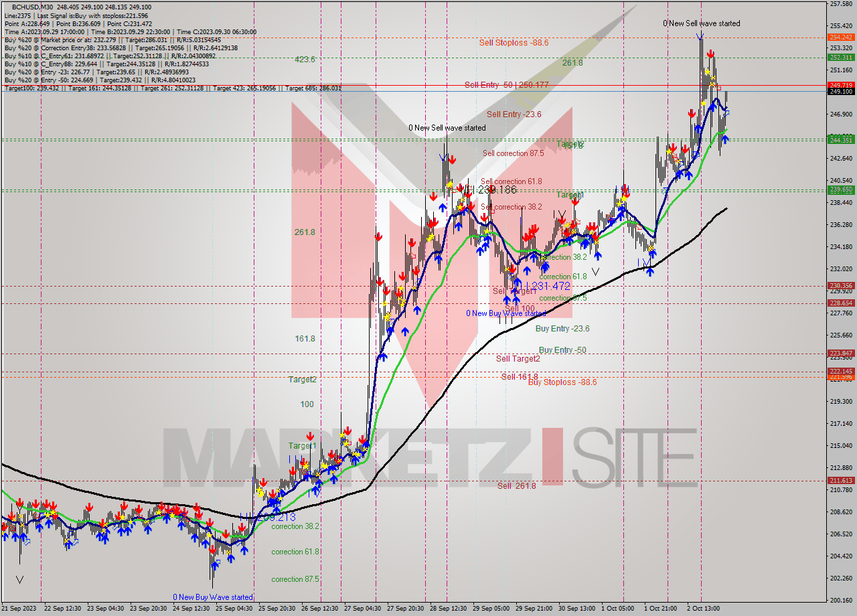The height and width of the screenshot is (616, 857).
Task: Select the '30 Sep 13:00' time label
Action: (576, 609)
